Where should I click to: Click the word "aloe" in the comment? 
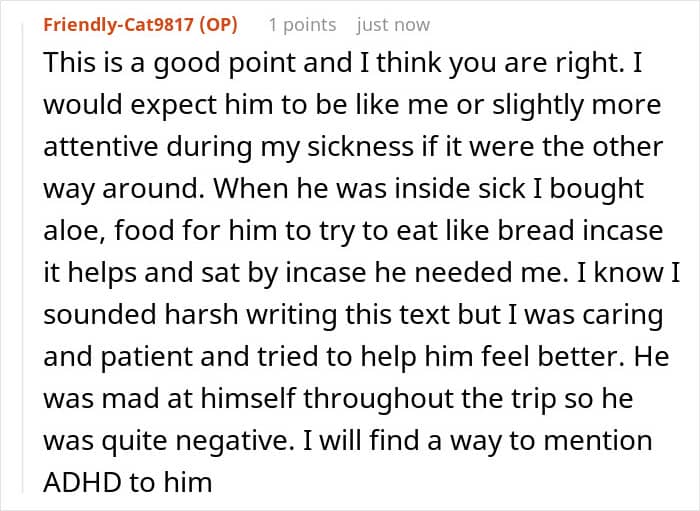73,230
